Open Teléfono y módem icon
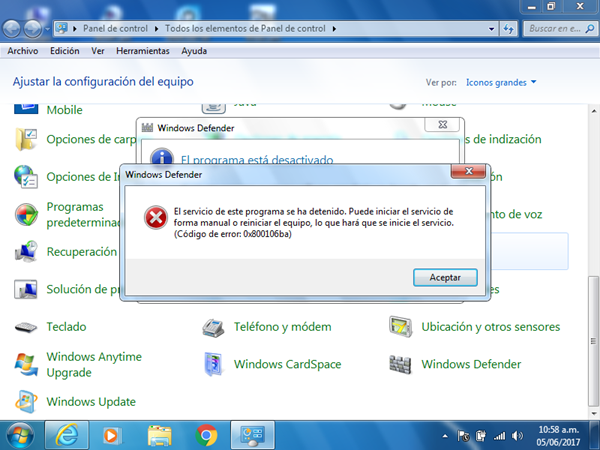Screen dimensions: 600x450 (x=213, y=327)
